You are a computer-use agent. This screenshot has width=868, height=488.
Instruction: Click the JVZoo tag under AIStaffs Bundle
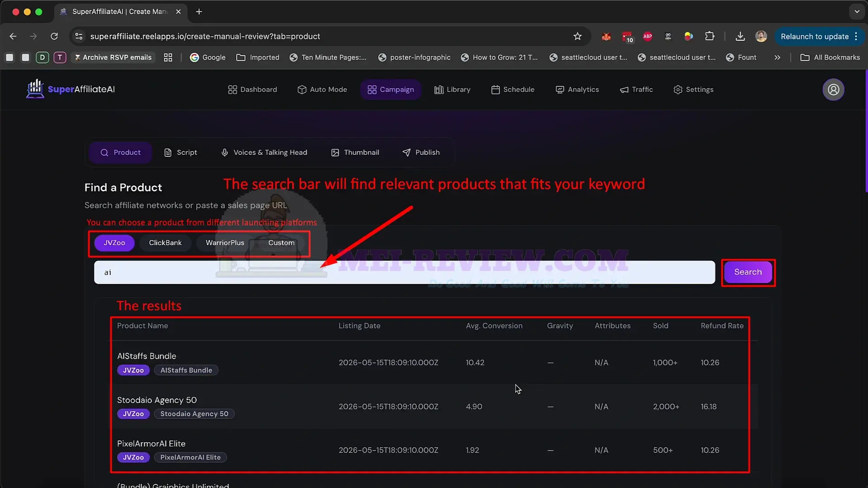(x=133, y=370)
